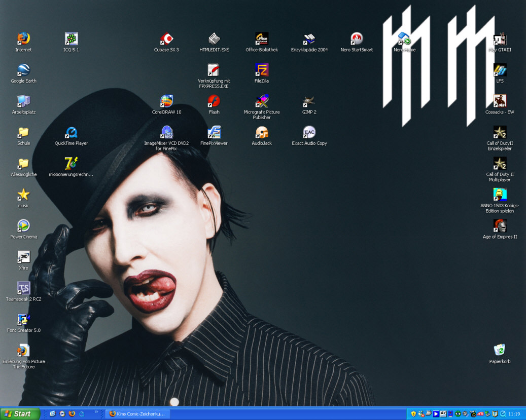Select the CorelDRAW 10 shortcut
Screen dimensions: 526x420
166,101
